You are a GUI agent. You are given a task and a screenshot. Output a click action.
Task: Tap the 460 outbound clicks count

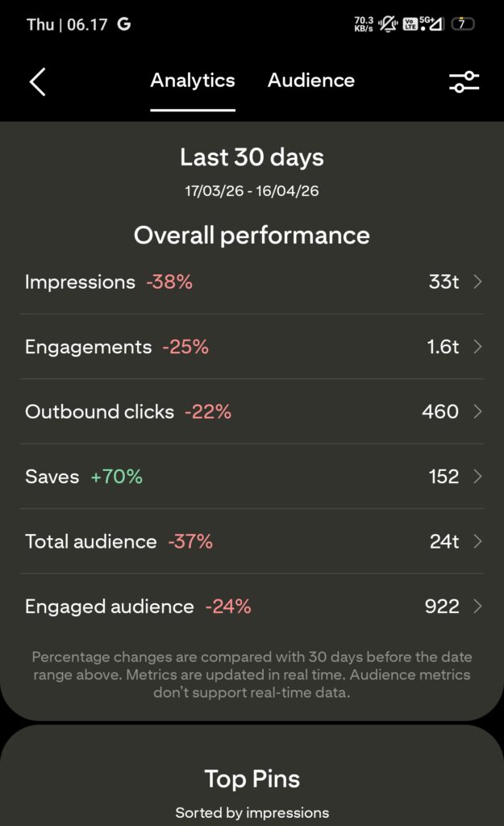point(440,411)
